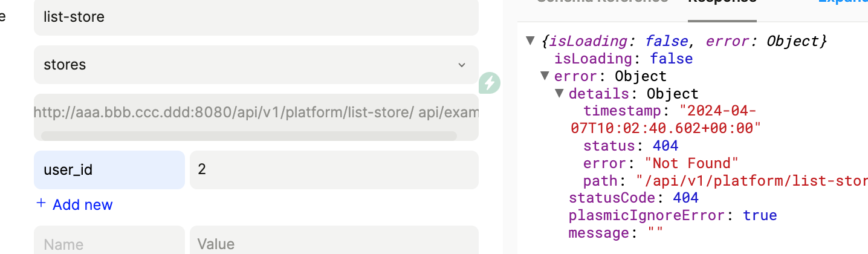
Task: Collapse the error object node
Action: 545,76
